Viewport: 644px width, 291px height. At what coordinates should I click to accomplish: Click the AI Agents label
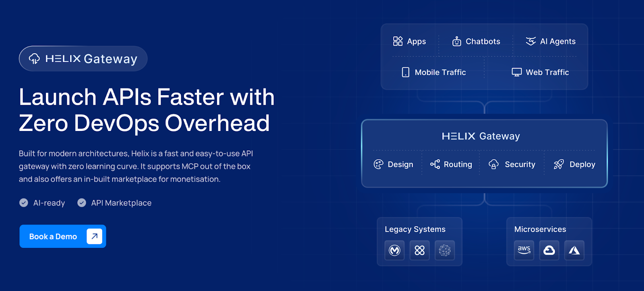[x=558, y=42]
